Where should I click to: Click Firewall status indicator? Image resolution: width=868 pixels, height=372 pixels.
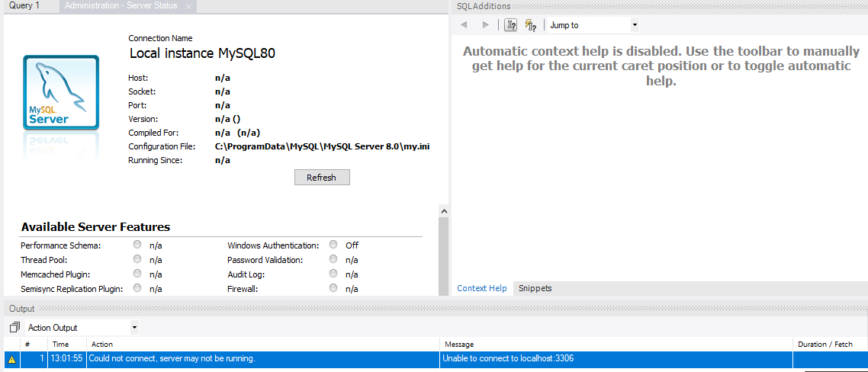tap(333, 288)
